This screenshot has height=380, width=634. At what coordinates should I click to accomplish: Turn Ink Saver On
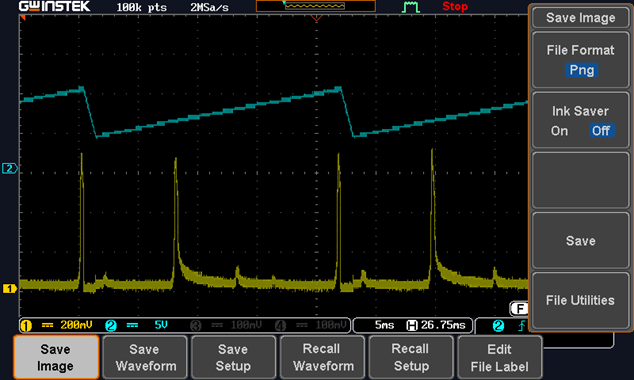coord(559,131)
